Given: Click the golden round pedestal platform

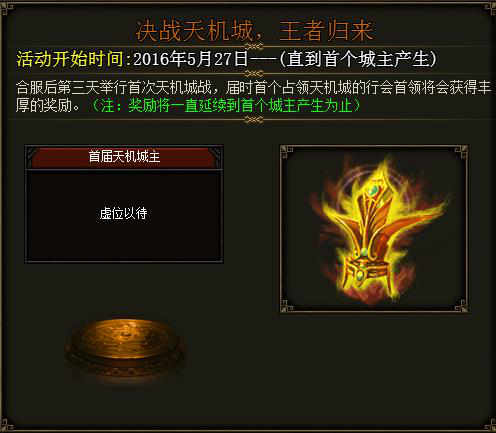Looking at the screenshot, I should 125,347.
